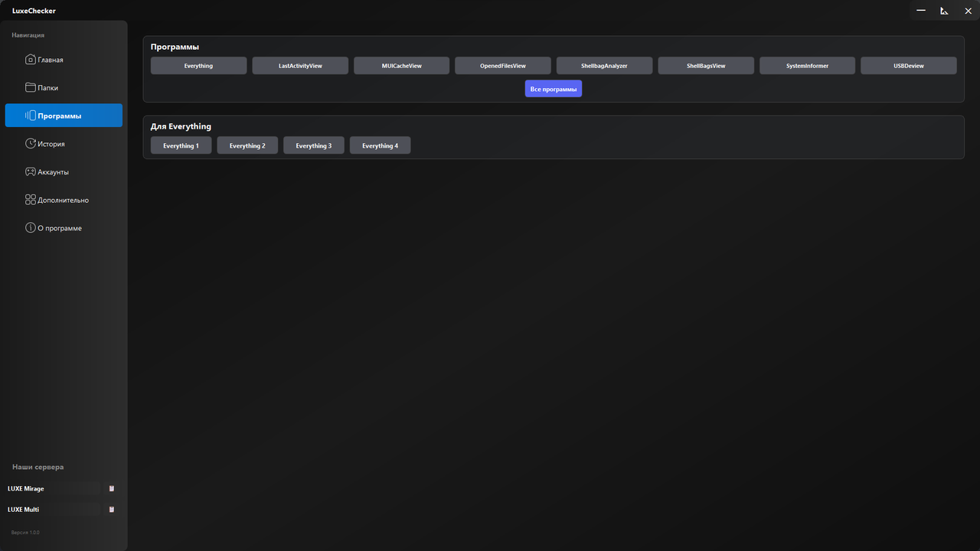The height and width of the screenshot is (551, 980).
Task: Click the Версия 1.0.0 label
Action: click(25, 532)
